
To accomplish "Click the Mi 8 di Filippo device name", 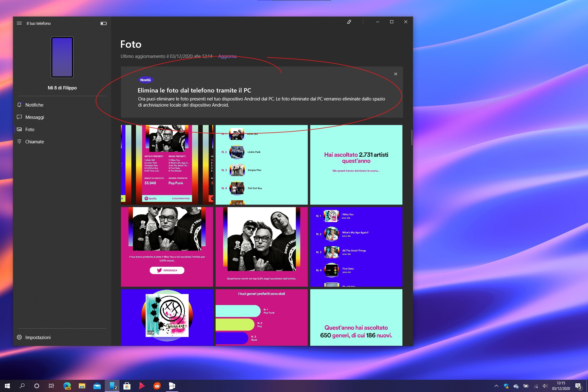I will [62, 88].
